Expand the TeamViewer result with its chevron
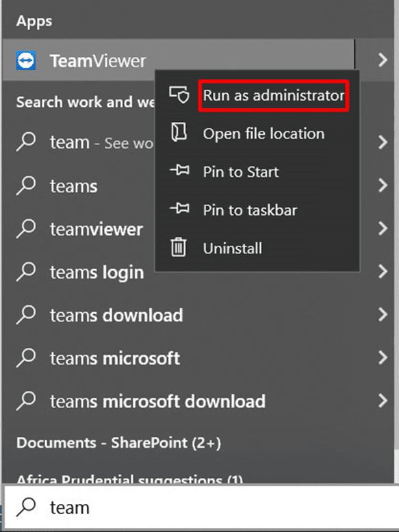Image resolution: width=399 pixels, height=532 pixels. (x=383, y=60)
